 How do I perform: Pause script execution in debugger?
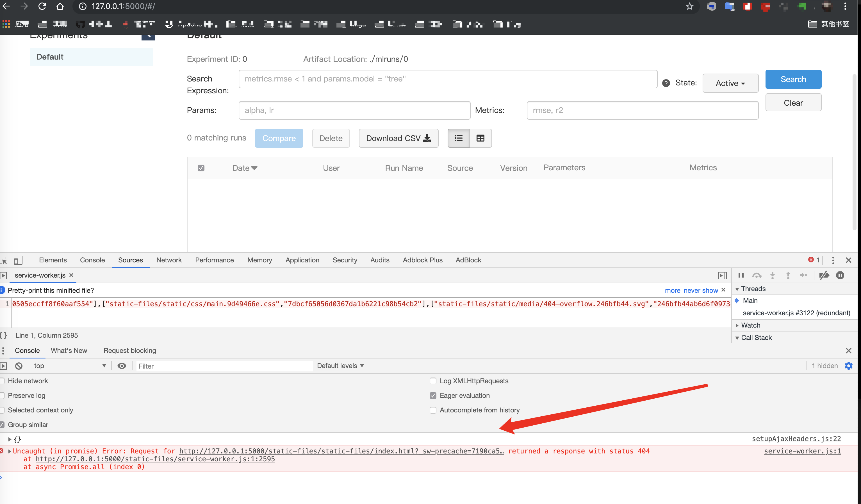click(741, 275)
